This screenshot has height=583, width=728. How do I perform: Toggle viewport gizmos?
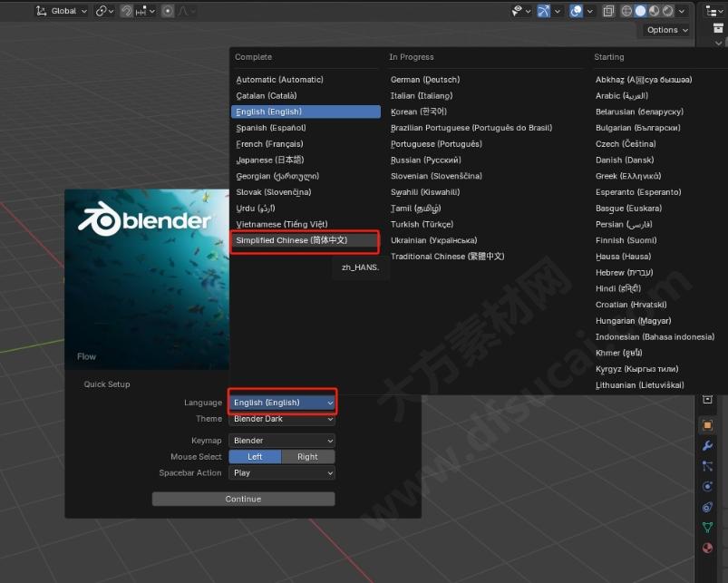point(543,11)
